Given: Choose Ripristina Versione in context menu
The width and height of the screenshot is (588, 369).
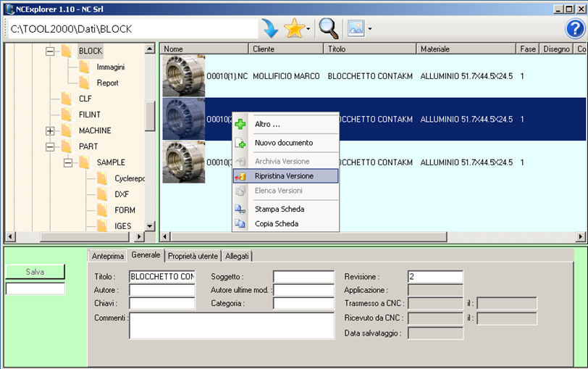Looking at the screenshot, I should coord(286,176).
